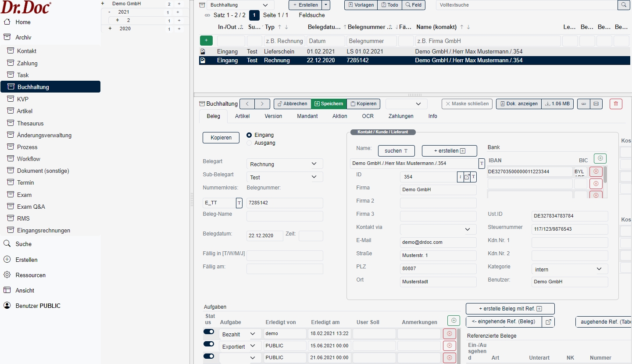Click the document icon of the Lieferschein row

[x=203, y=51]
